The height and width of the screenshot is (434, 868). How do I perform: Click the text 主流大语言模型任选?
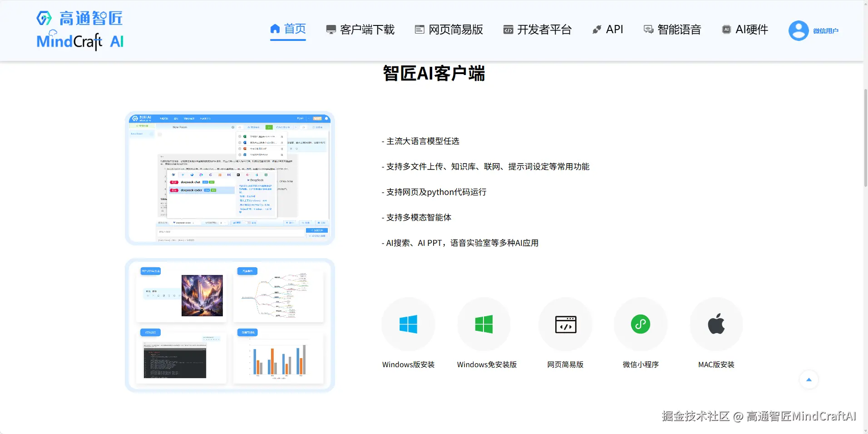point(423,141)
